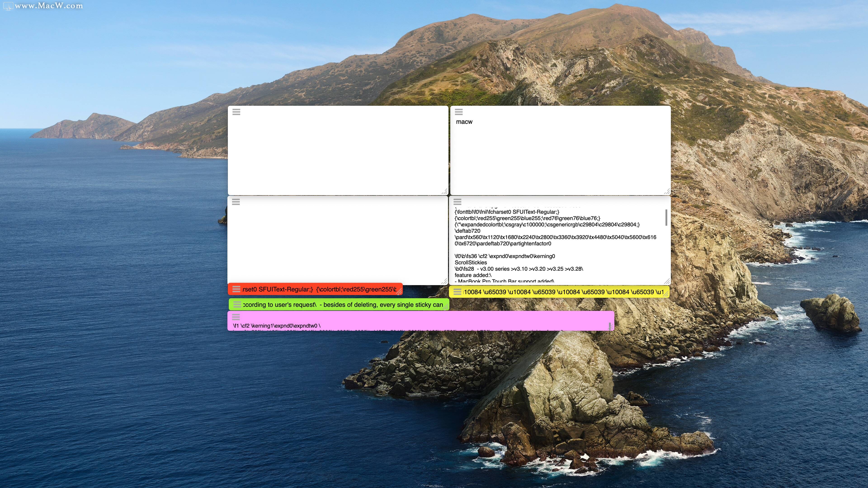
Task: Click the 'feature added:\' line
Action: click(473, 275)
